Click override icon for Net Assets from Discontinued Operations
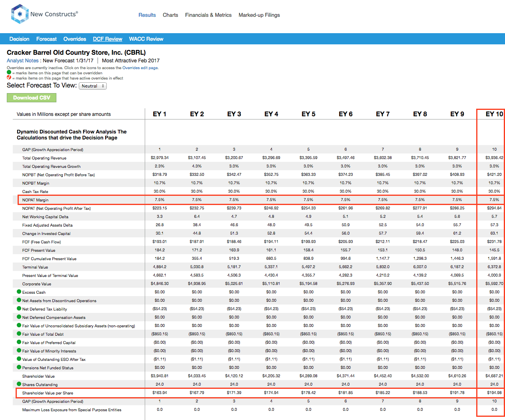The height and width of the screenshot is (420, 505). click(x=19, y=300)
